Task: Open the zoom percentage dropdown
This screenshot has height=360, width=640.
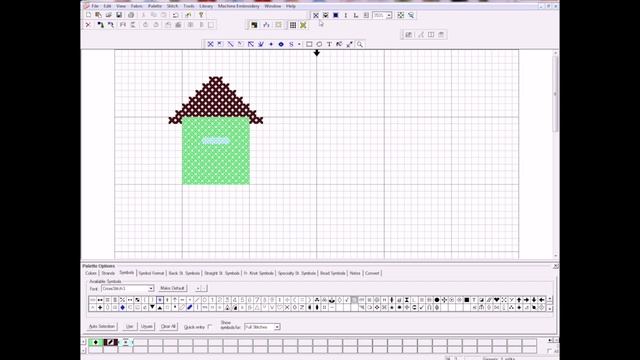Action: (x=389, y=15)
